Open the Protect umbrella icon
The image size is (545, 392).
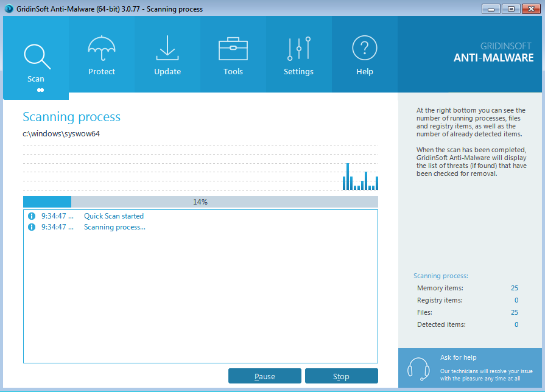point(102,48)
